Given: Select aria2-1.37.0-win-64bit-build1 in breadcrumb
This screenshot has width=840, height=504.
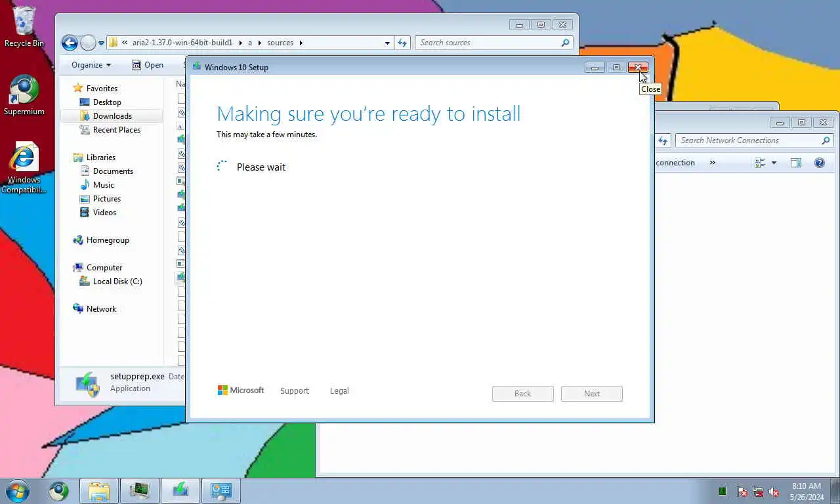Looking at the screenshot, I should (x=182, y=43).
